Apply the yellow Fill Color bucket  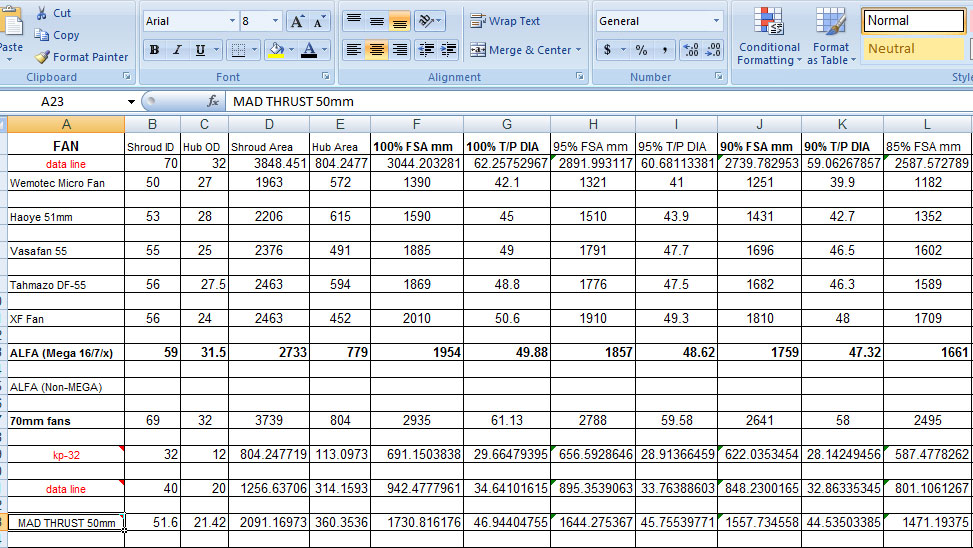pos(276,50)
